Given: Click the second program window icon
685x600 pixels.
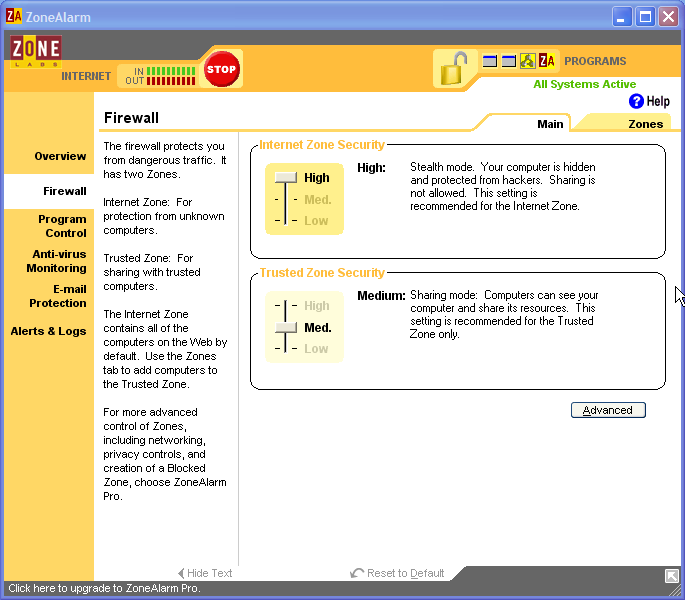Looking at the screenshot, I should (x=509, y=61).
